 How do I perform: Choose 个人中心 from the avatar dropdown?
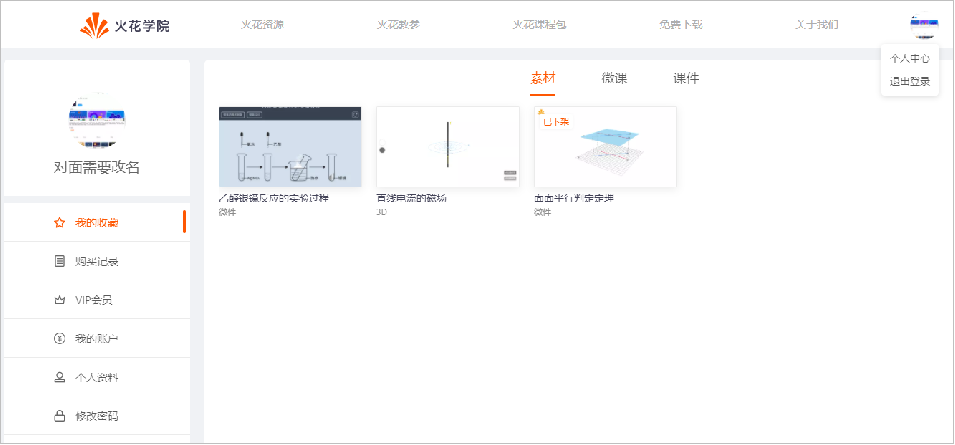(x=910, y=59)
